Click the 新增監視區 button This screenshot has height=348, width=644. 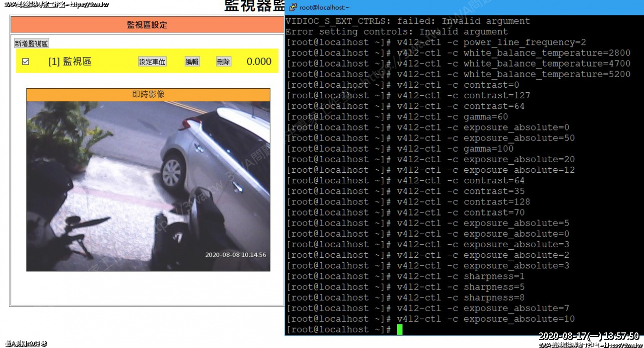31,44
